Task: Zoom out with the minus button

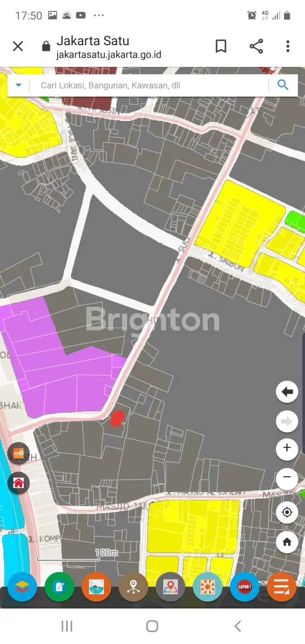Action: point(287,478)
